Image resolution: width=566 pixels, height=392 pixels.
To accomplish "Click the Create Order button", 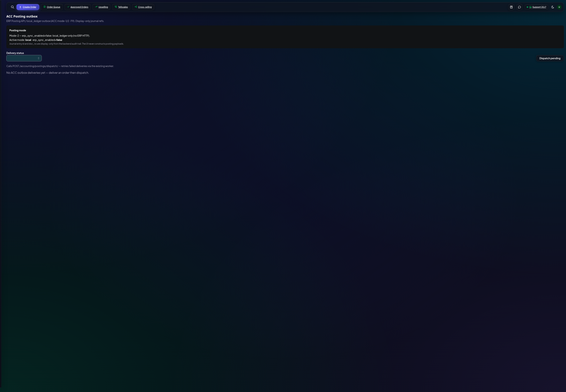I will coord(28,7).
